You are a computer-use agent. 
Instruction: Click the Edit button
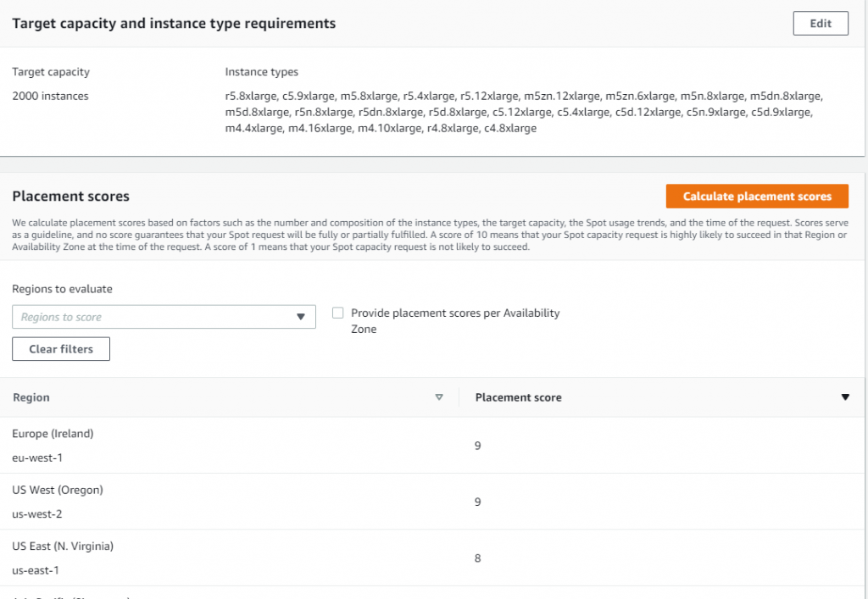(820, 23)
